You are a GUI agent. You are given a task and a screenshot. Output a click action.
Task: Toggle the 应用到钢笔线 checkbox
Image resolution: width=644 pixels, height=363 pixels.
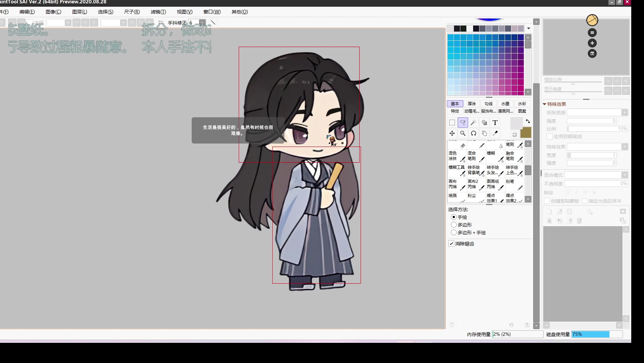550,136
